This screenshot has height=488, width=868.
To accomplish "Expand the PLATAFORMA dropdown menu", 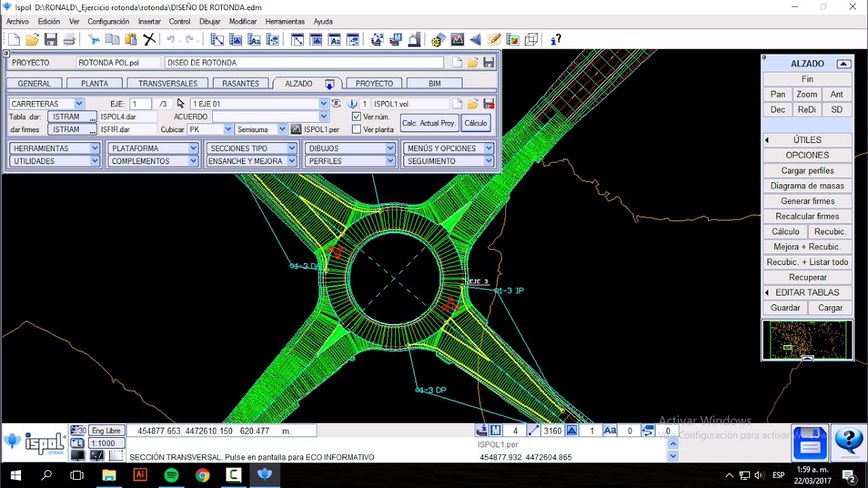I will [x=153, y=148].
